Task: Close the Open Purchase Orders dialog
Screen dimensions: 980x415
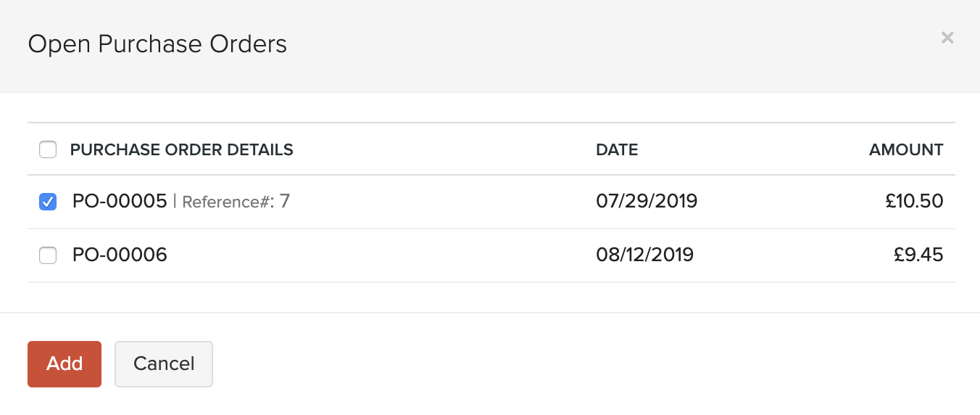Action: (x=947, y=38)
